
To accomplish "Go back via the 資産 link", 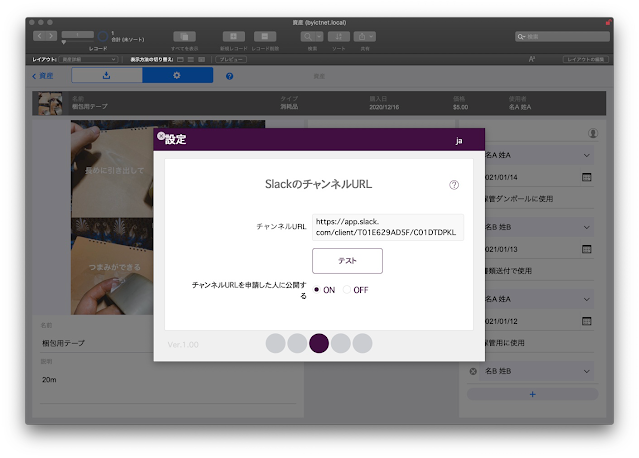I will (43, 76).
